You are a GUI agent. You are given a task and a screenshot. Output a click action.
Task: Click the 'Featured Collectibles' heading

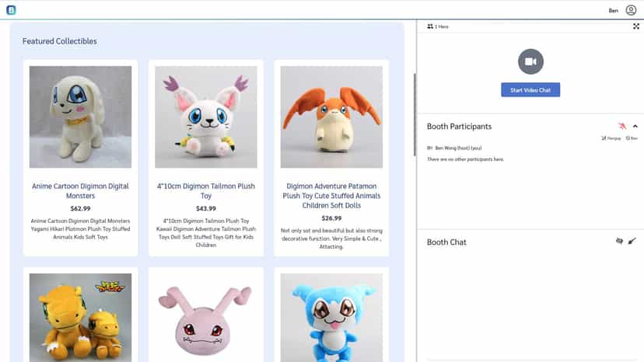click(x=60, y=41)
